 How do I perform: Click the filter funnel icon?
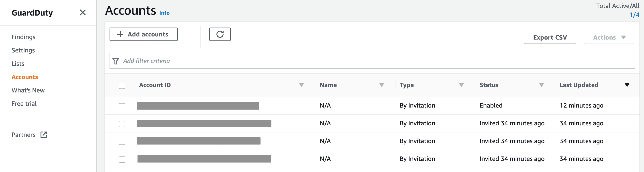[116, 61]
